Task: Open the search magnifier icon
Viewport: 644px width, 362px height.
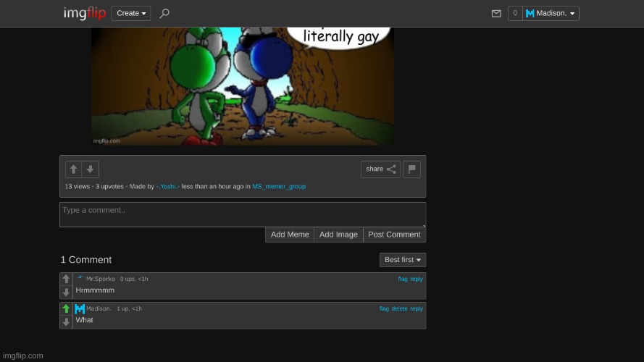Action: [164, 14]
